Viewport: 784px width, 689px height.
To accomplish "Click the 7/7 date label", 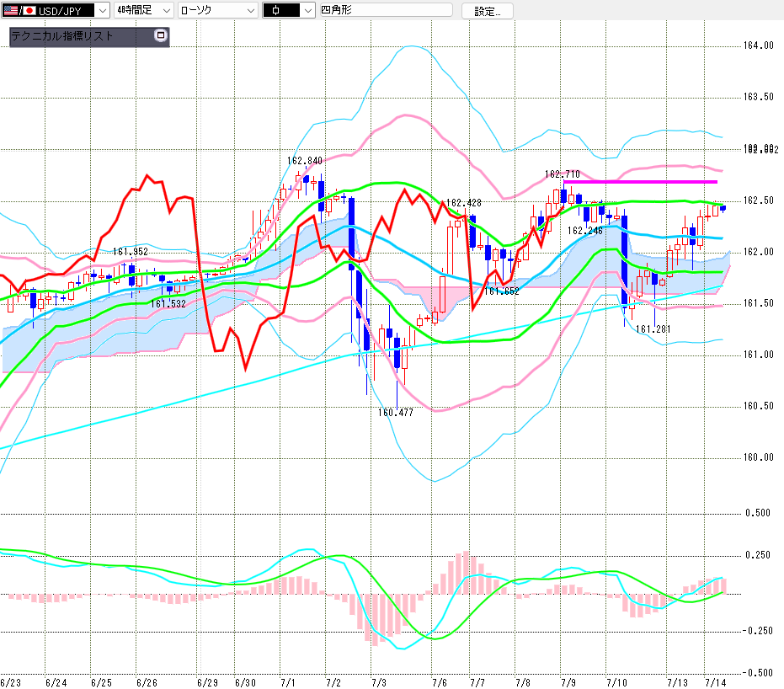I will 477,682.
